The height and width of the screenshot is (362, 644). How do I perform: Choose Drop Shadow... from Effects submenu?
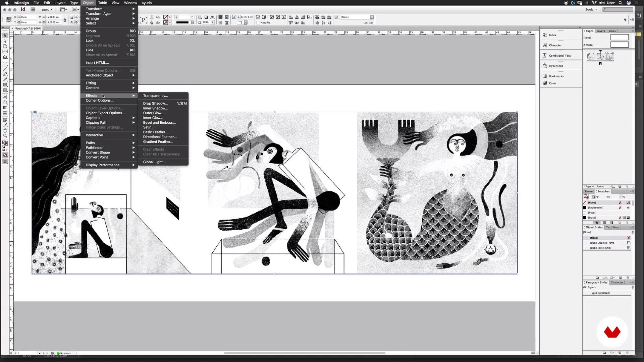tap(163, 104)
